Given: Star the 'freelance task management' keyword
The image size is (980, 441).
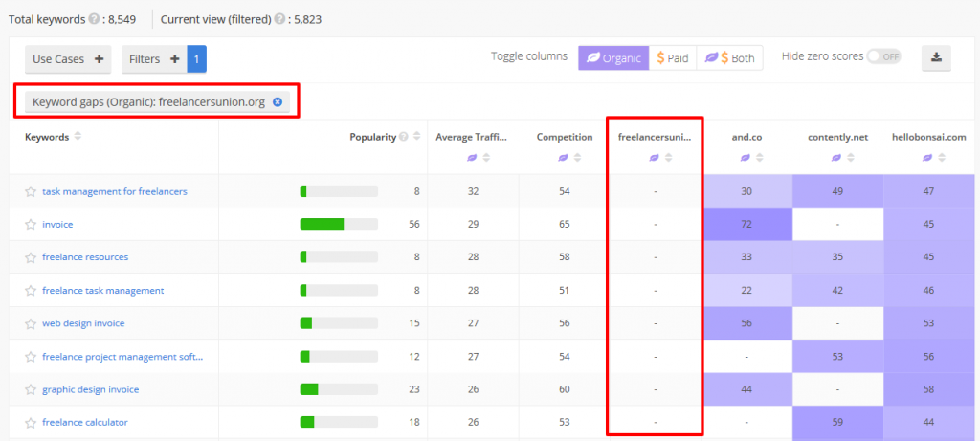Looking at the screenshot, I should pyautogui.click(x=30, y=291).
